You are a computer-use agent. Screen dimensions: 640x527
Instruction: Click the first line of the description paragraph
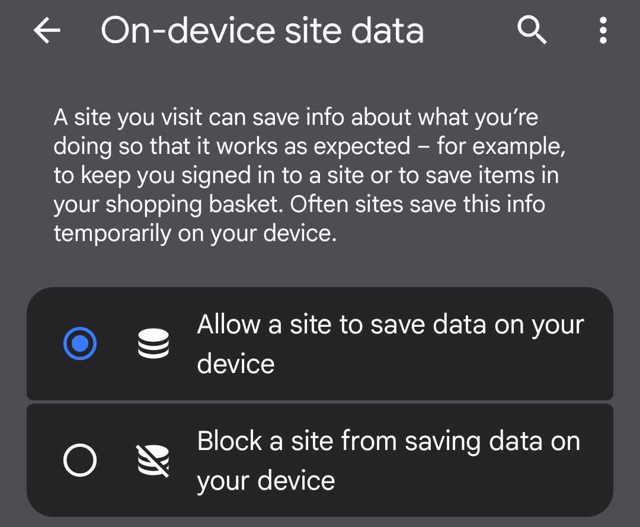(296, 118)
